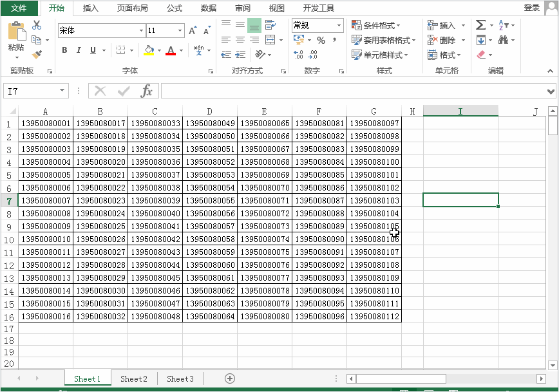Increase decimal places

coord(298,55)
